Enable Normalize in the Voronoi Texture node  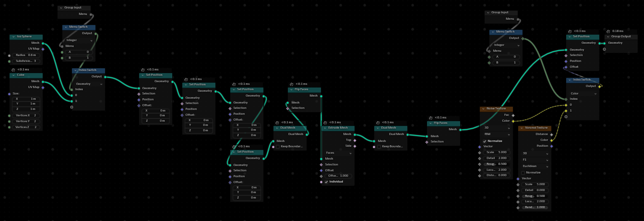(523, 172)
